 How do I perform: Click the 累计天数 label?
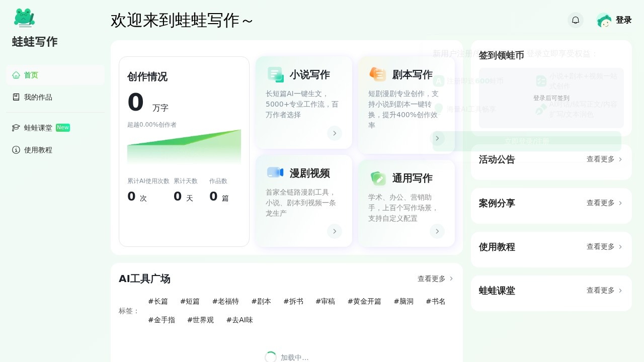186,181
